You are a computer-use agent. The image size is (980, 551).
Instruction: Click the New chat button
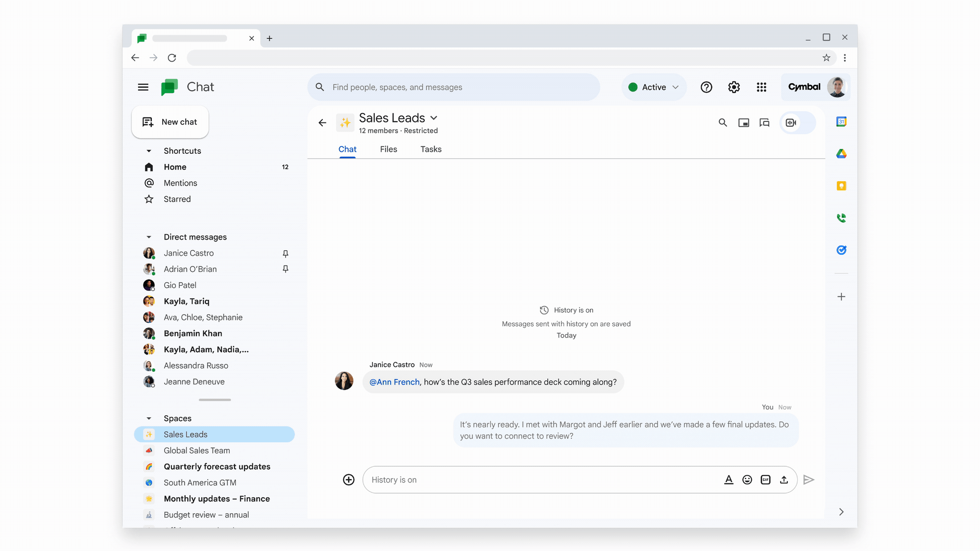170,122
